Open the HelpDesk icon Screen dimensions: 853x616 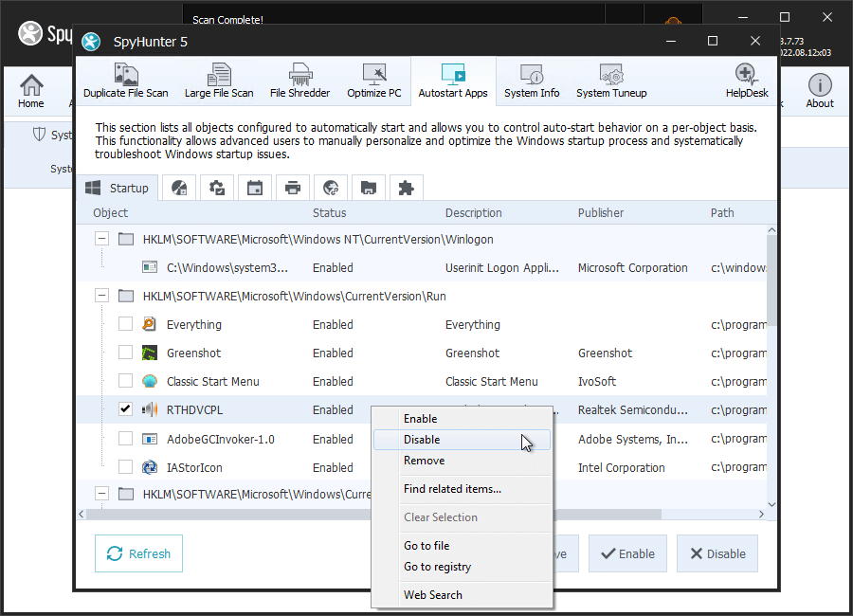coord(746,82)
